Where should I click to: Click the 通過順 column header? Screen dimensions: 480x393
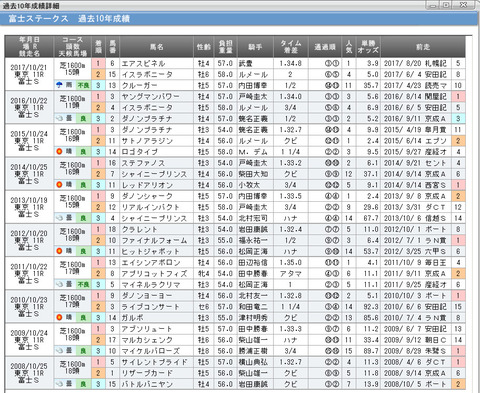[x=325, y=47]
